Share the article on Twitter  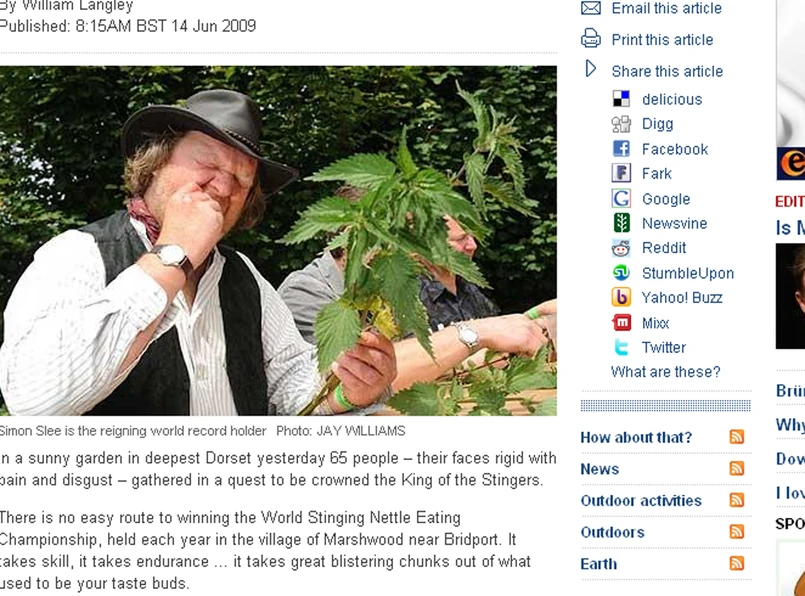(663, 348)
